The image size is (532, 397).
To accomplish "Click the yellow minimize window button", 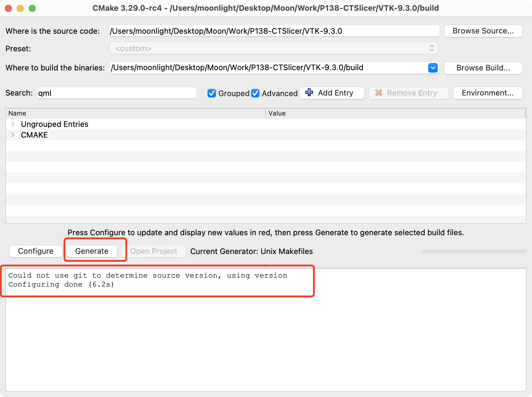I will click(x=20, y=8).
